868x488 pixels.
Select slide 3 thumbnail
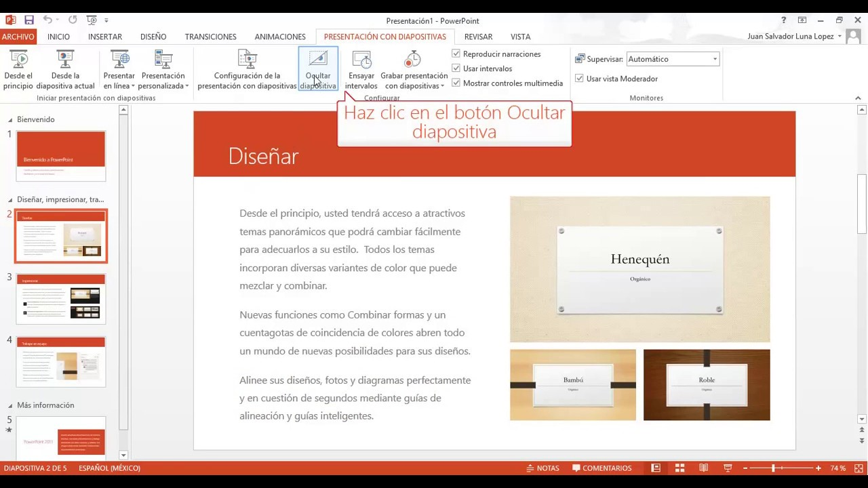point(61,299)
